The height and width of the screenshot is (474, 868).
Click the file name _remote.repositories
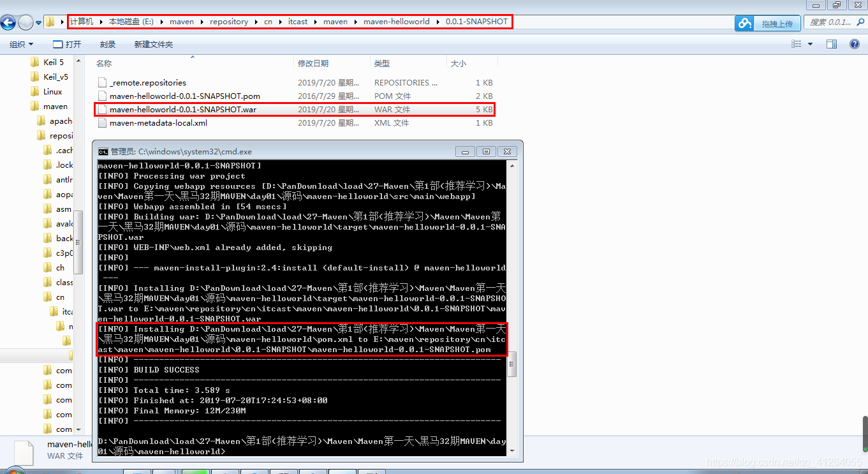pos(148,83)
